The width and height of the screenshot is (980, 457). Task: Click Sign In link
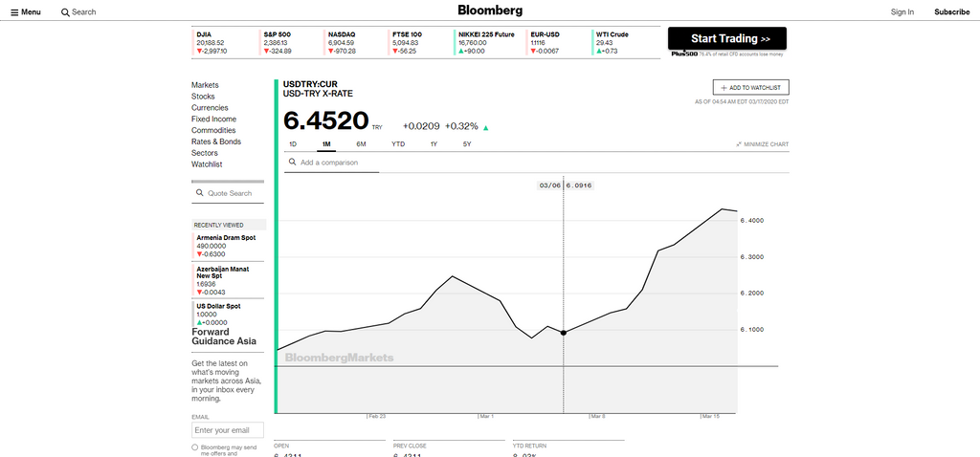[x=902, y=11]
